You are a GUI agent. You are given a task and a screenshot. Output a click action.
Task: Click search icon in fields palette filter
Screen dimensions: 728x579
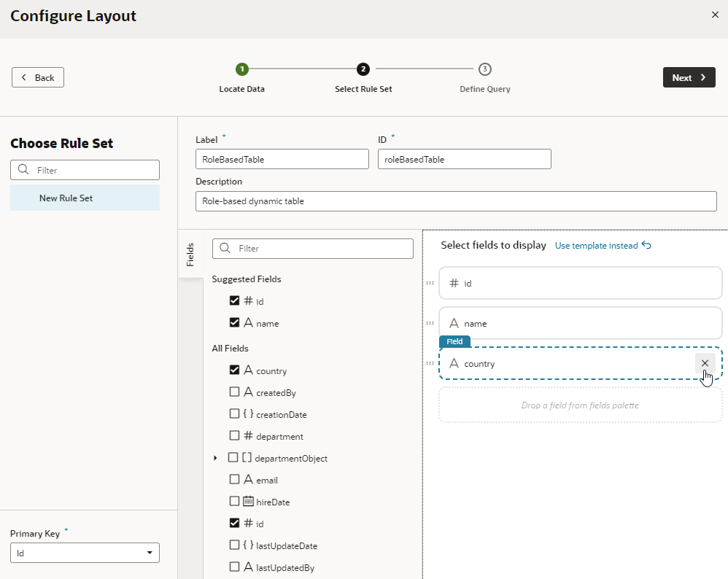(225, 248)
